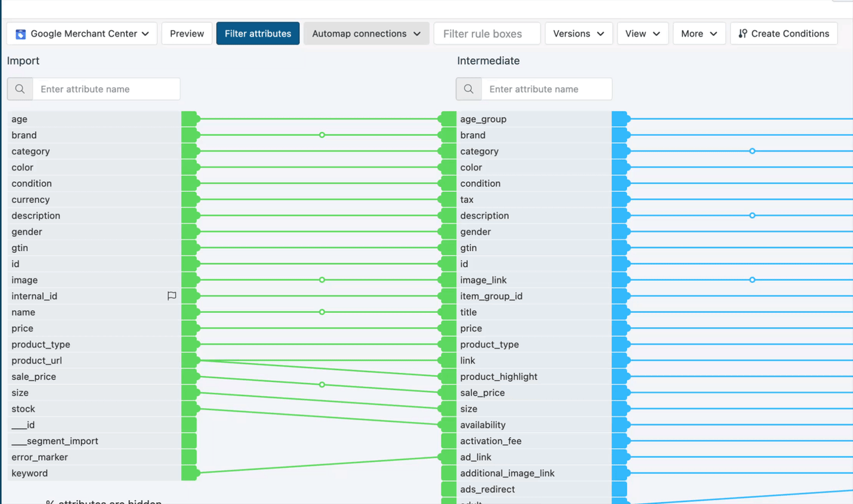
Task: Expand the Automap connections dropdown
Action: pyautogui.click(x=366, y=34)
